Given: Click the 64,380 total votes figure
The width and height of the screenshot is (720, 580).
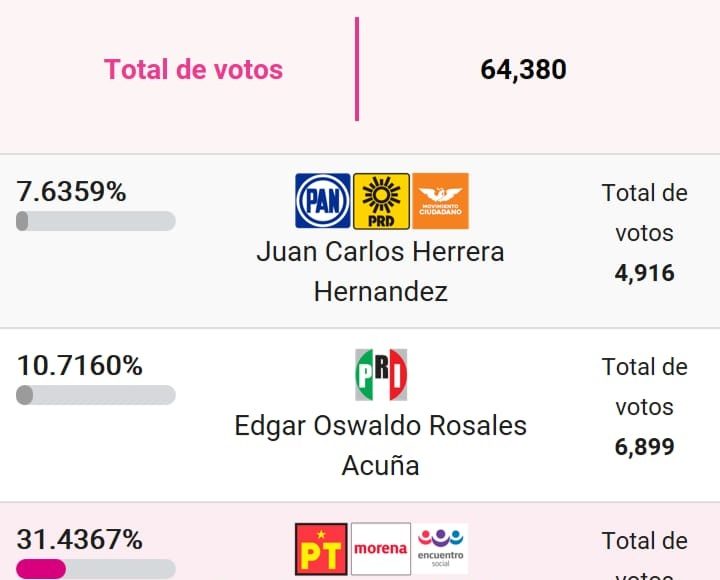Looking at the screenshot, I should click(523, 69).
